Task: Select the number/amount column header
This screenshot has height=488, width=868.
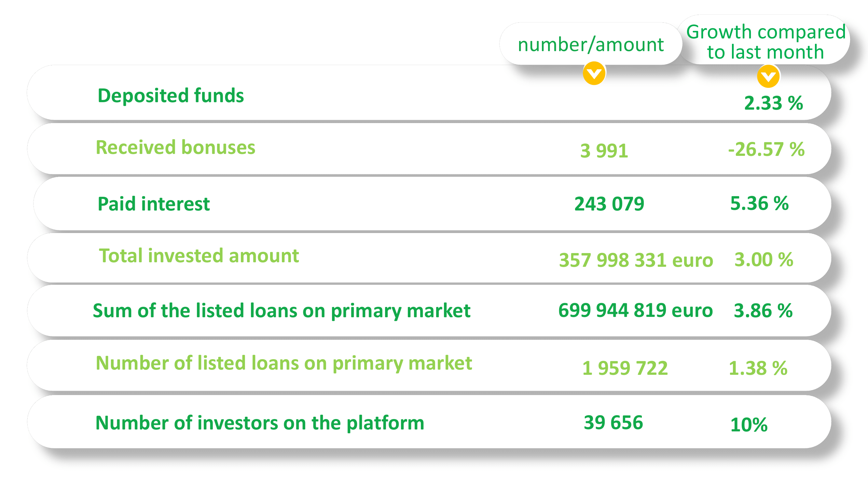Action: (591, 44)
